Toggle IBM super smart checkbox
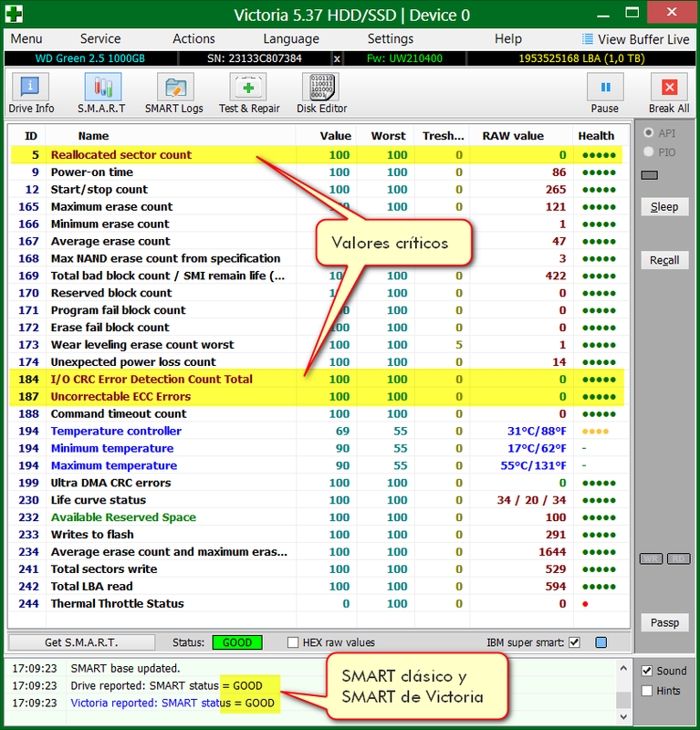 coord(575,642)
